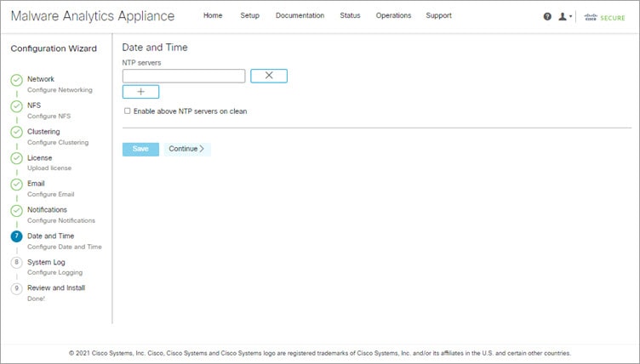Click the Configure Clustering subtitle
Screen dimensions: 640x364
[x=58, y=142]
